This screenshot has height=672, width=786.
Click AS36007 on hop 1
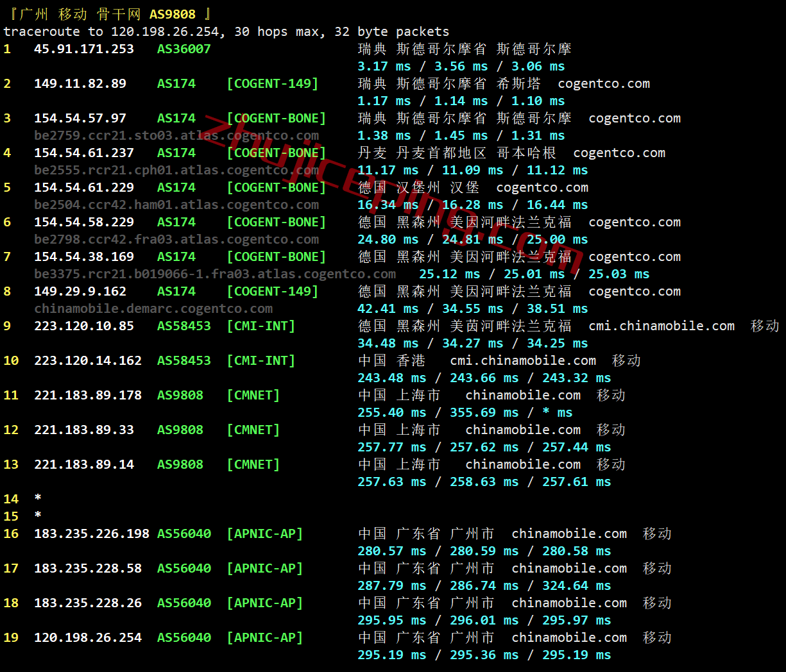[x=184, y=49]
